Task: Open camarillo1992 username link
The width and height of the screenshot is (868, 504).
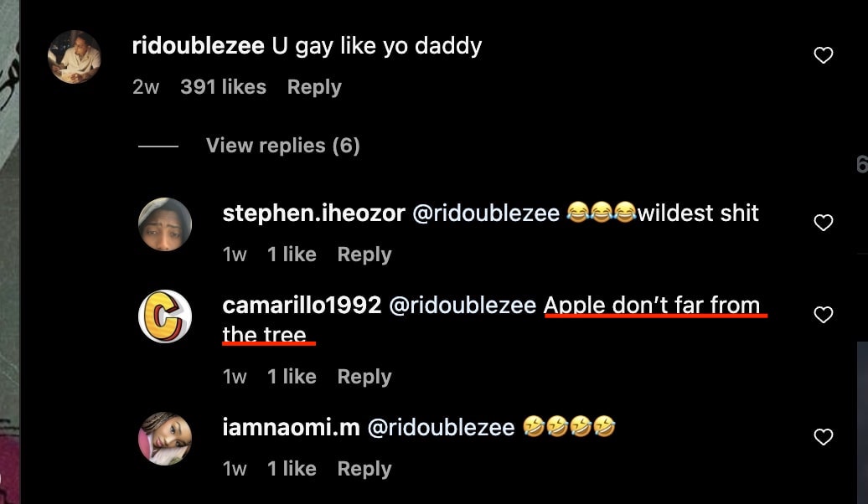Action: pyautogui.click(x=302, y=305)
